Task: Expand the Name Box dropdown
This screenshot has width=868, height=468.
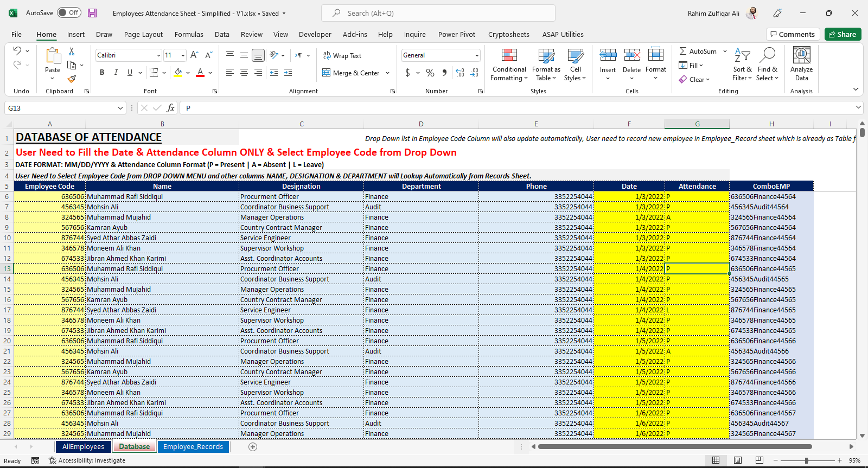Action: pos(120,108)
